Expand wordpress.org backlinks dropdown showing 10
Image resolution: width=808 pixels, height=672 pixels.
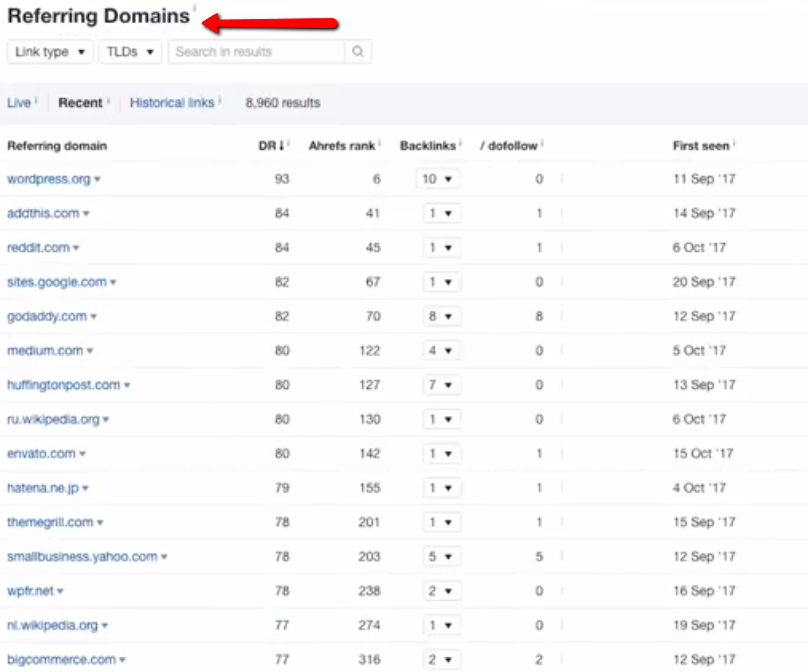point(438,179)
